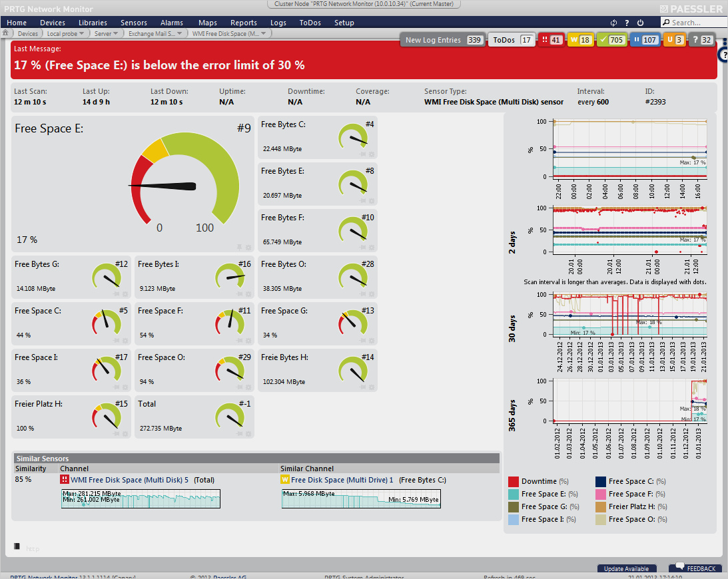The height and width of the screenshot is (579, 728).
Task: Show the 3 unusual sensors (orange U button)
Action: tap(675, 40)
